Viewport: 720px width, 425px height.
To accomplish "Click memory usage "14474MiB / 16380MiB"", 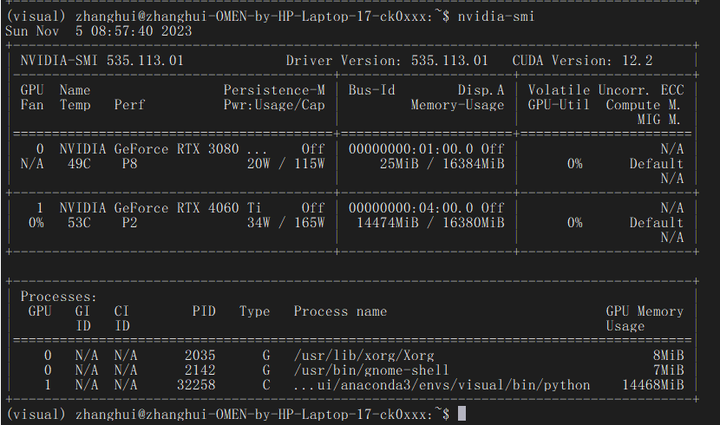I will (x=431, y=223).
